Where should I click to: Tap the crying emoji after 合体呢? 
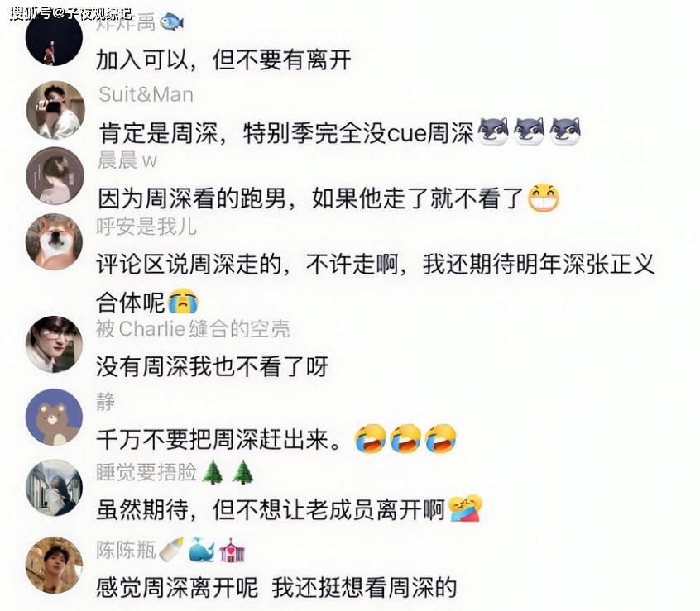pos(183,301)
